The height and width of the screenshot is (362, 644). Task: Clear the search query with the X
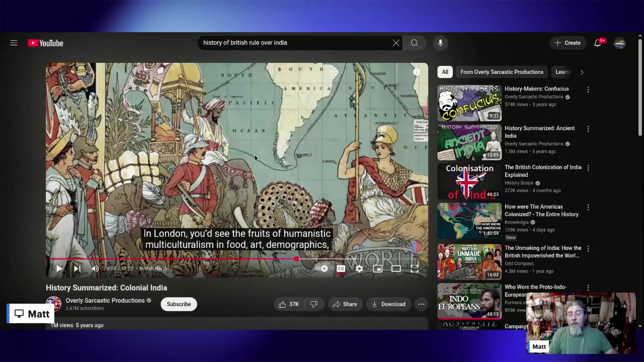point(396,43)
